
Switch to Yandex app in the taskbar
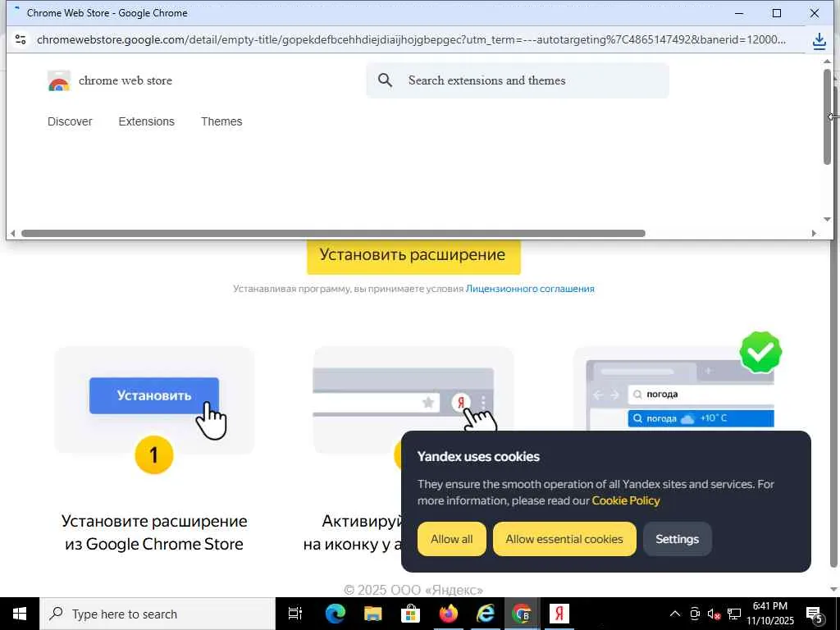pyautogui.click(x=559, y=614)
